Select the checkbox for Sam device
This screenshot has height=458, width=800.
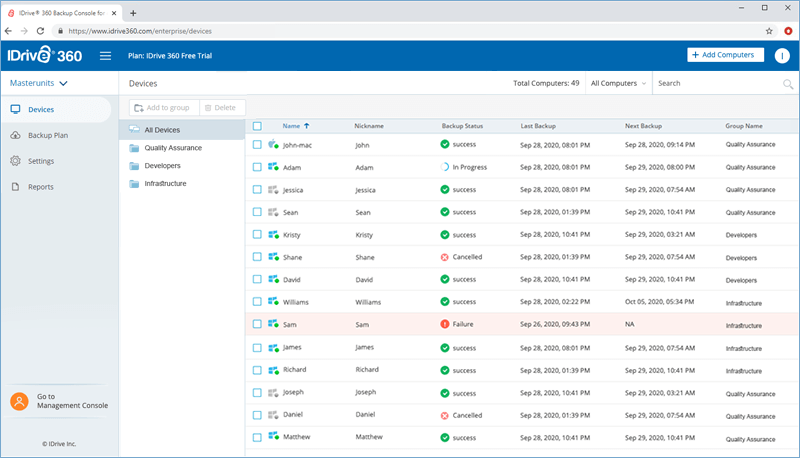pyautogui.click(x=257, y=324)
